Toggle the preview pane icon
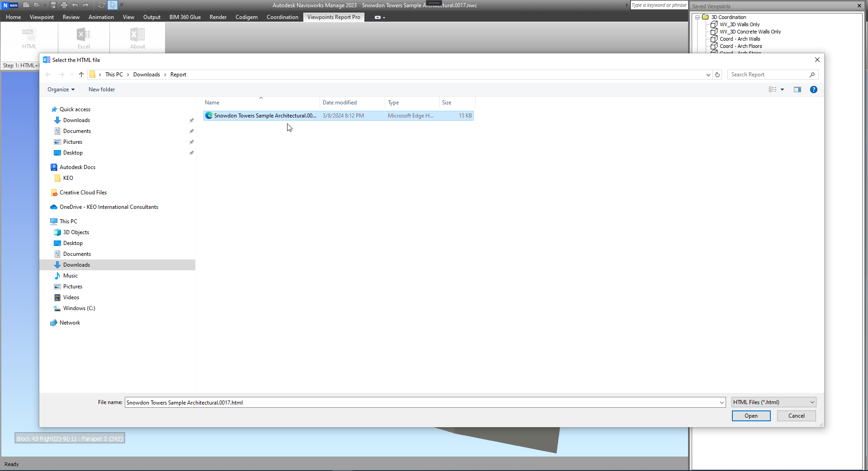The width and height of the screenshot is (868, 471). [797, 89]
